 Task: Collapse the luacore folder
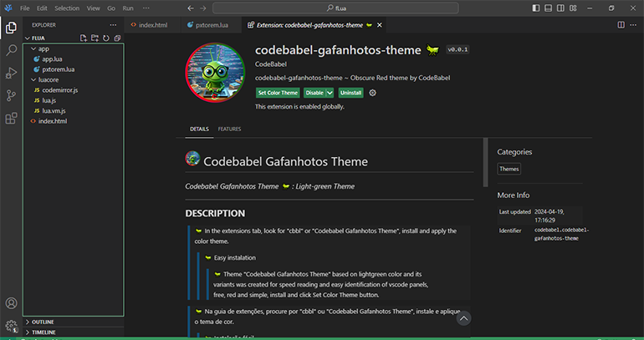(x=33, y=79)
